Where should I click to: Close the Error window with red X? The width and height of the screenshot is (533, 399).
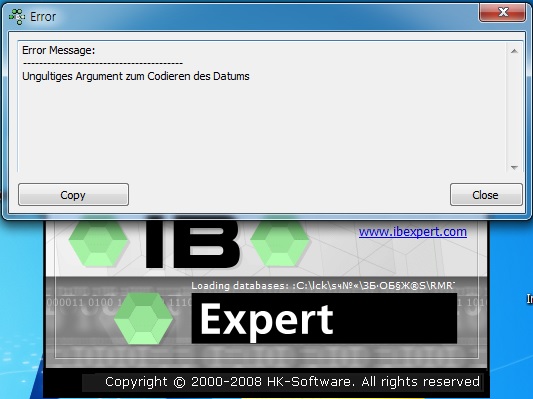[502, 13]
